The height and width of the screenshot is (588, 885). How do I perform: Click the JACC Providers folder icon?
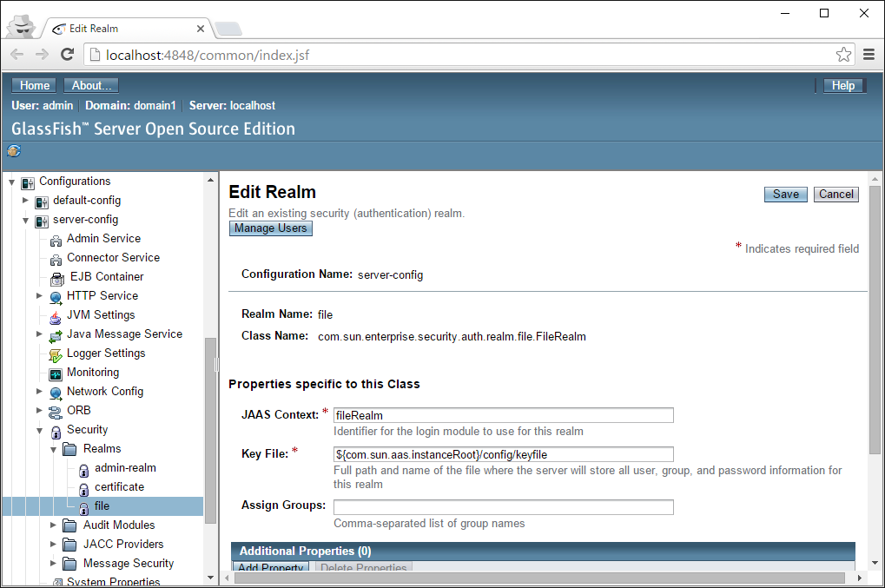pyautogui.click(x=69, y=545)
